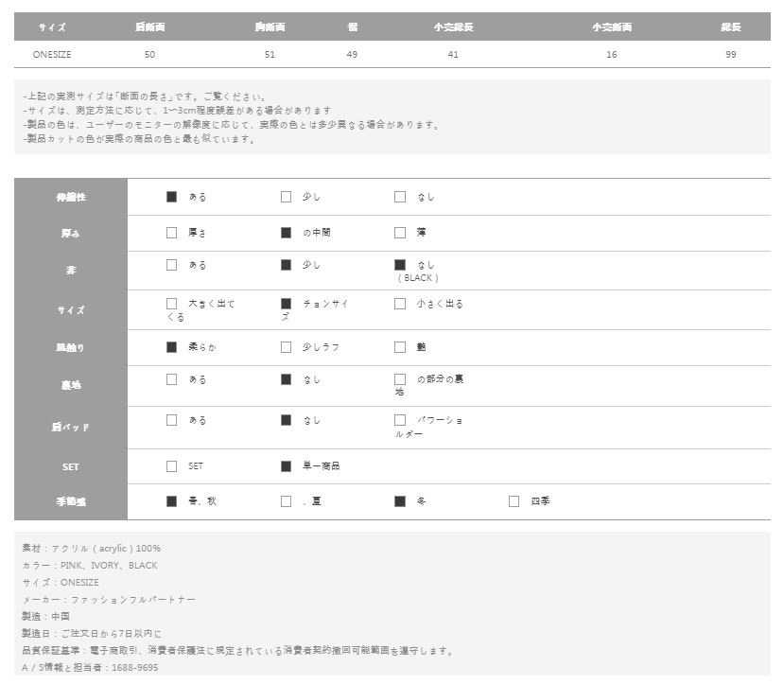Image resolution: width=784 pixels, height=684 pixels.
Task: Check the '四季' season checkbox
Action: pos(514,501)
